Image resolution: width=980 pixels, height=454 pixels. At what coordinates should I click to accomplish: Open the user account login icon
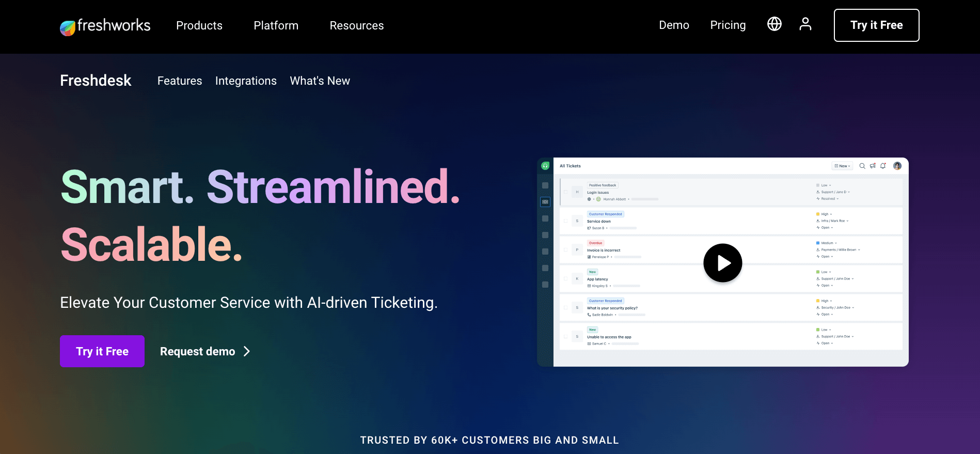805,24
